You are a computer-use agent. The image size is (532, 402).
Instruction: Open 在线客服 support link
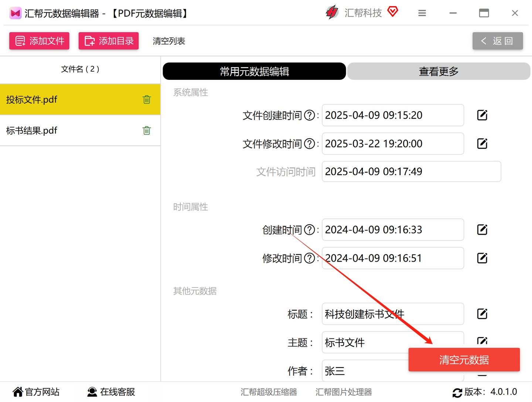(111, 392)
